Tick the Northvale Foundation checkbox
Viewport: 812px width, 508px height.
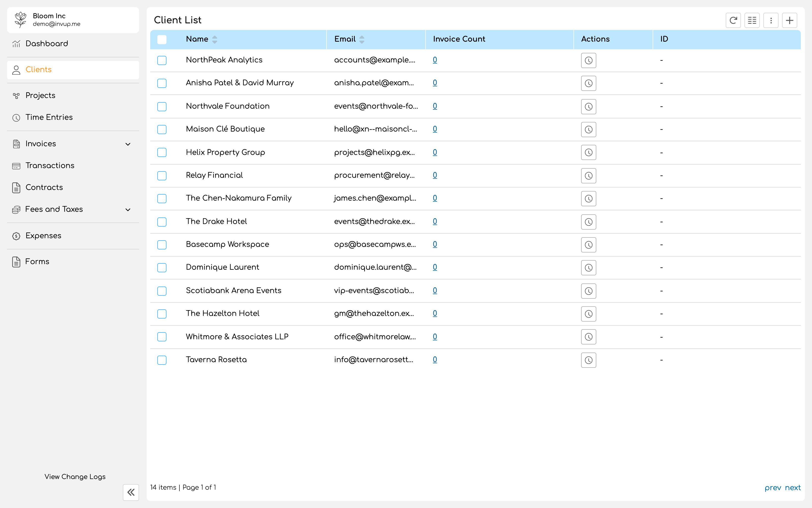point(162,106)
